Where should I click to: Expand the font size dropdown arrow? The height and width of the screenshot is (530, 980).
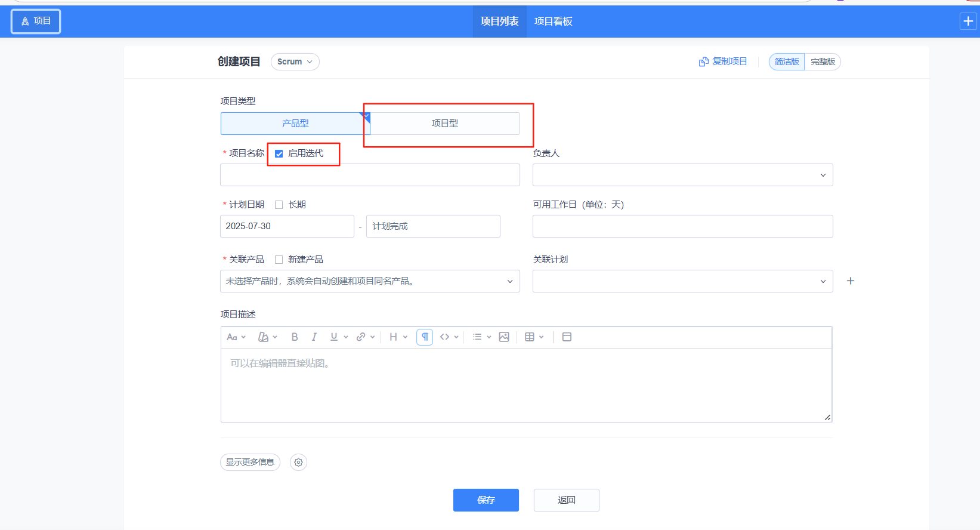243,337
